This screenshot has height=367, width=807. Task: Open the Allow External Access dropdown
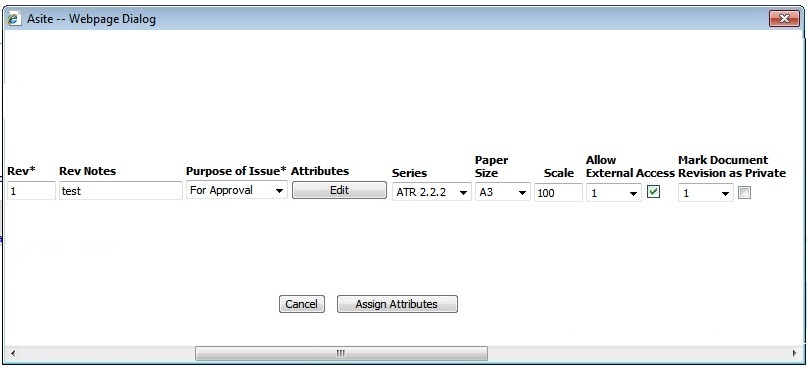[x=613, y=193]
